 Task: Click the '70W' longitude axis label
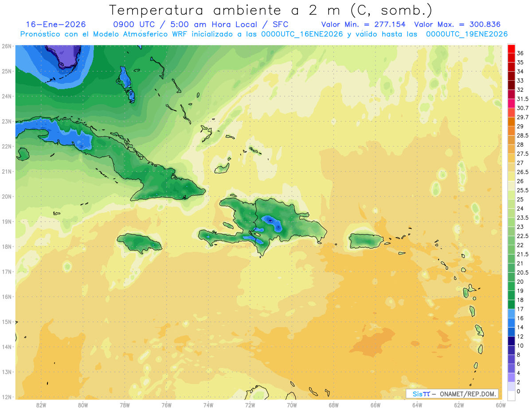292,404
